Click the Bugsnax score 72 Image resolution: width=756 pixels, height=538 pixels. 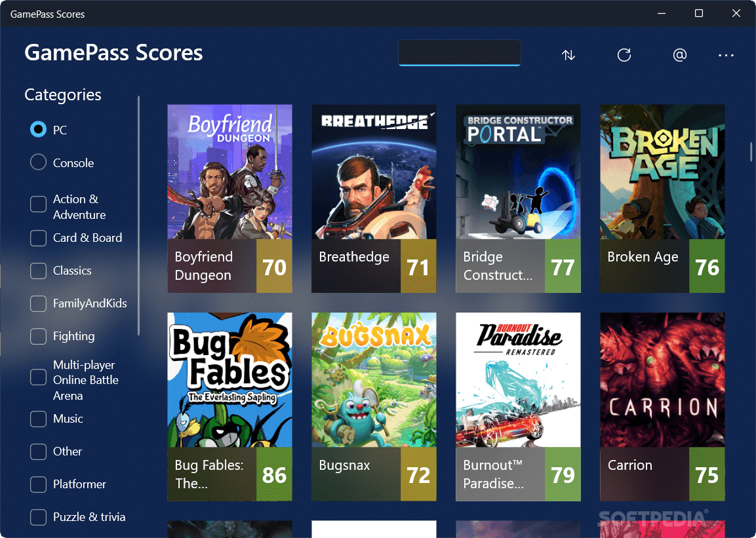click(418, 474)
